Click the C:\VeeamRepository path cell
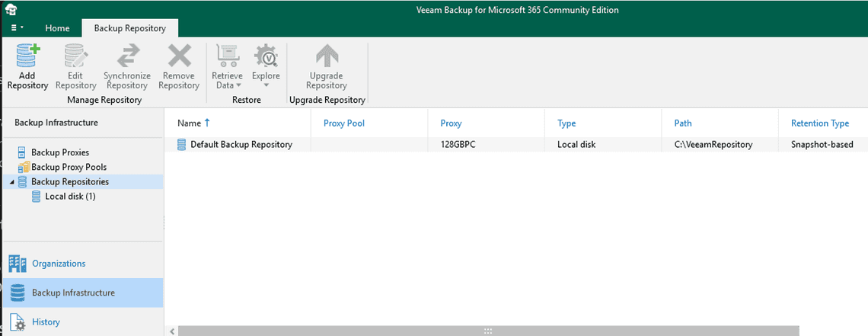This screenshot has height=336, width=868. point(713,145)
